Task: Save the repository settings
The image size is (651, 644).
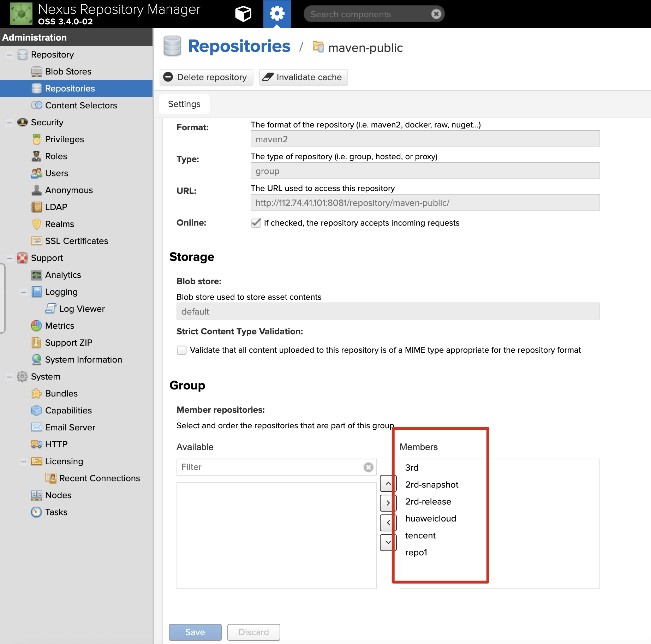Action: 195,632
